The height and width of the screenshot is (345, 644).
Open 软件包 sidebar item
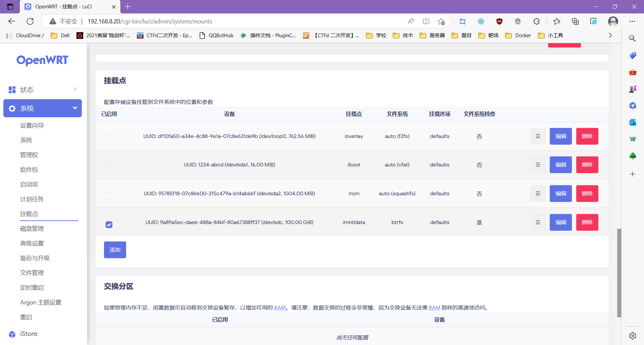[29, 170]
